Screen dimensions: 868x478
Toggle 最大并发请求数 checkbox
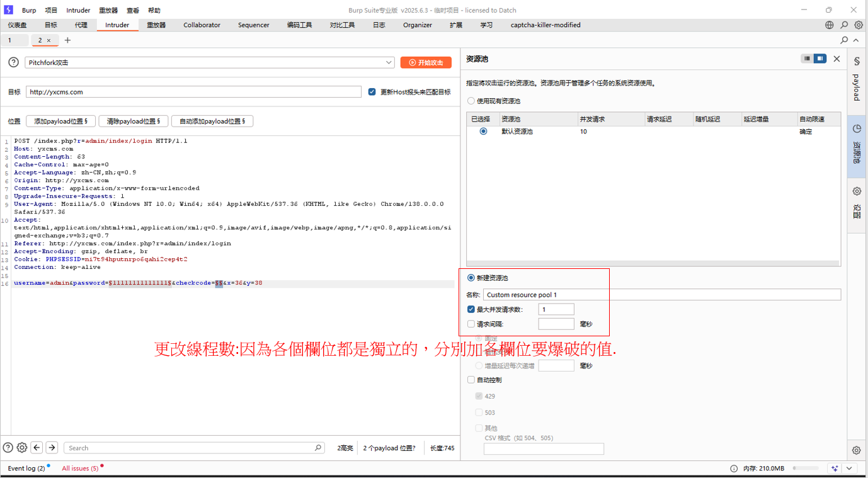coord(471,309)
